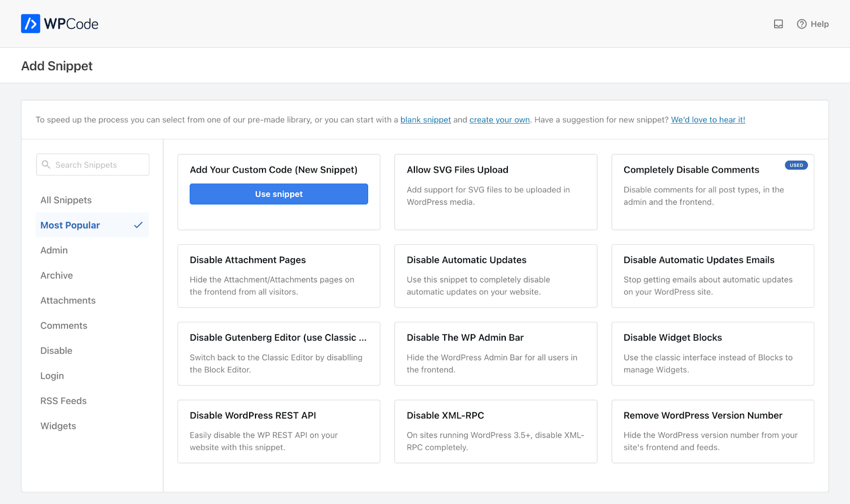
Task: Choose Disable XML-RPC snippet title
Action: coord(445,415)
